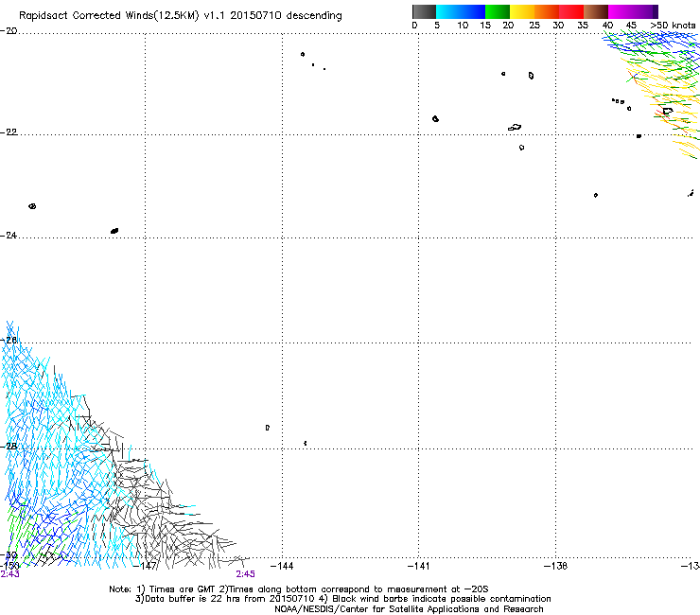Click the -24 latitude axis label

click(x=9, y=236)
